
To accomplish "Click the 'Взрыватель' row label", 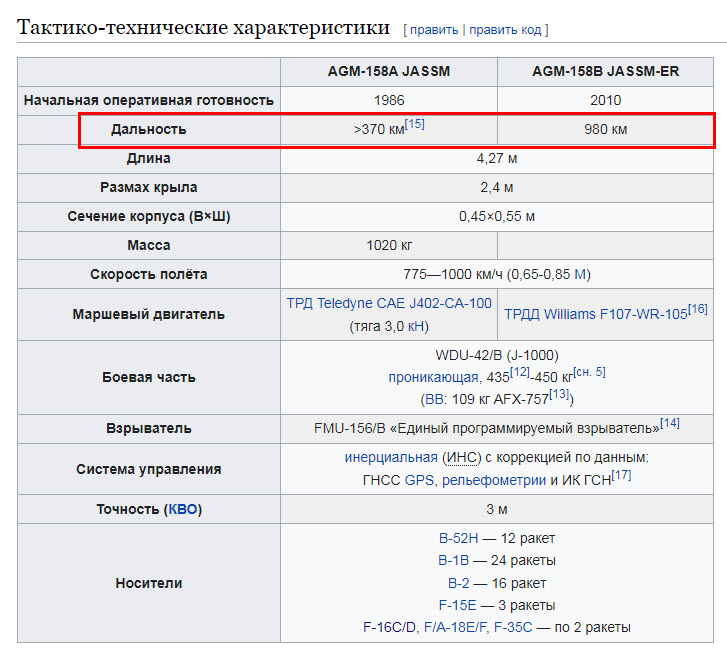I will coord(149,428).
